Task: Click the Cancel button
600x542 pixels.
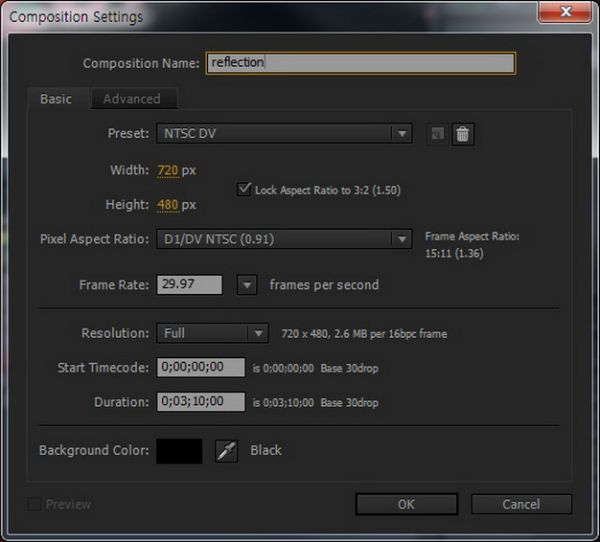Action: (x=522, y=504)
